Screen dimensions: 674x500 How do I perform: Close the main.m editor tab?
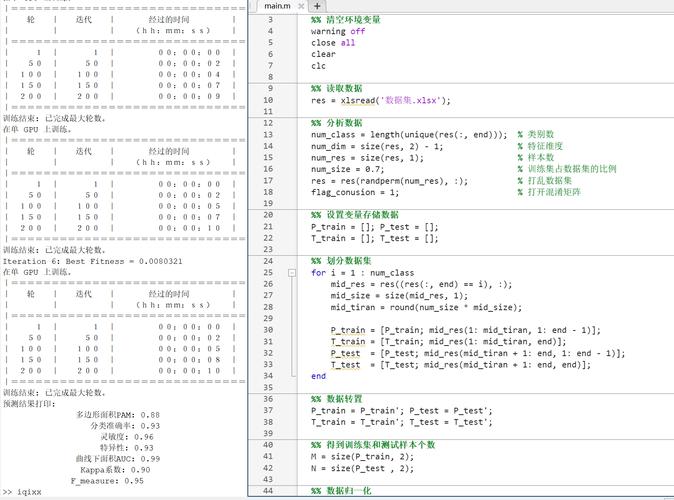pos(300,6)
